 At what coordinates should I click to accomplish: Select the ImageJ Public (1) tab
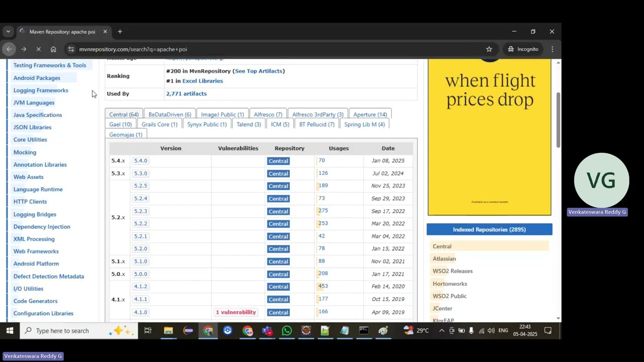tap(222, 115)
